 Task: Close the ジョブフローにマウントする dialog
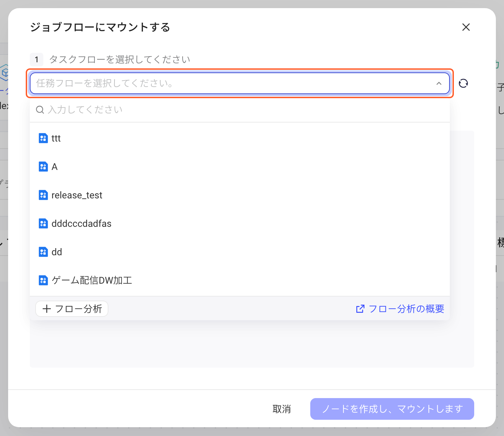(x=466, y=27)
